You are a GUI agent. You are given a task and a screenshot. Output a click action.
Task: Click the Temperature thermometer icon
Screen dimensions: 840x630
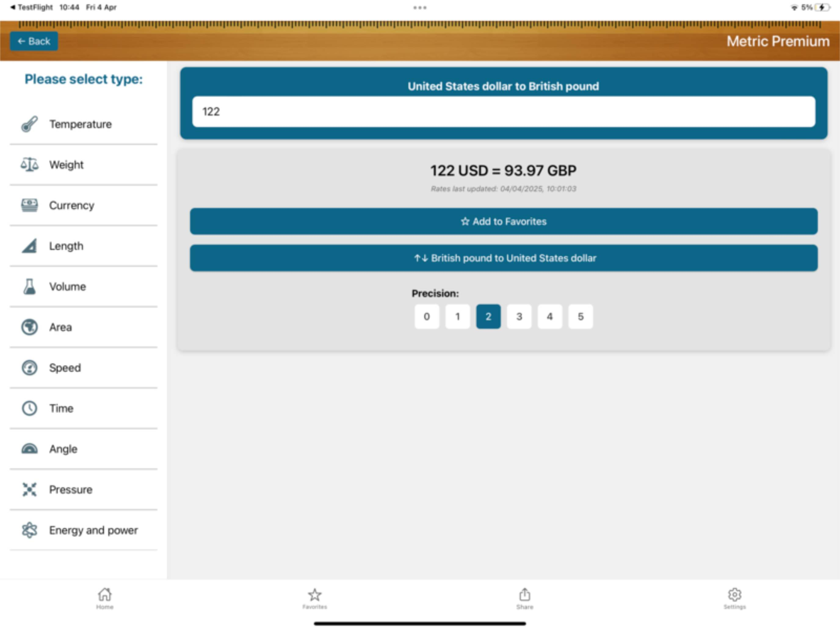click(29, 124)
